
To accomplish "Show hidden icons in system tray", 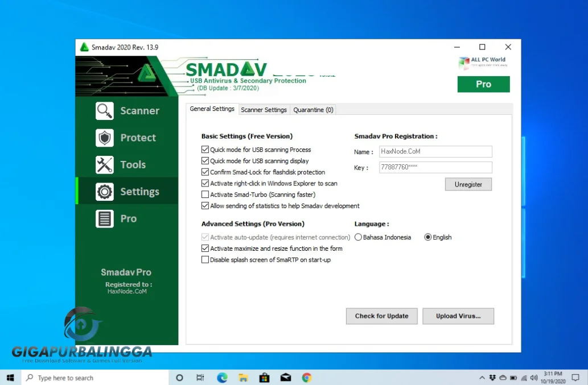I will (x=482, y=377).
